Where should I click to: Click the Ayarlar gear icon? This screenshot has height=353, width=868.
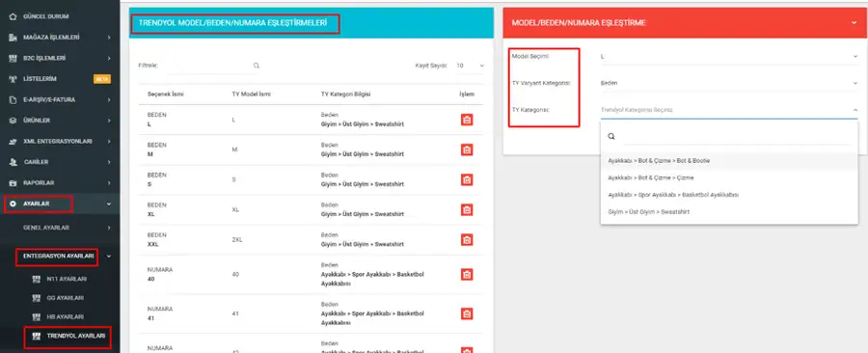coord(13,204)
